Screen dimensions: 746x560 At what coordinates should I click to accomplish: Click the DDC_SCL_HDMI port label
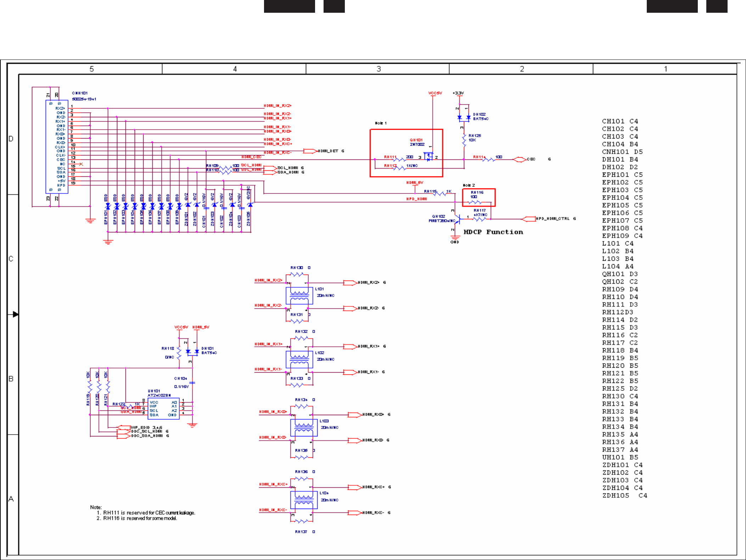(147, 431)
